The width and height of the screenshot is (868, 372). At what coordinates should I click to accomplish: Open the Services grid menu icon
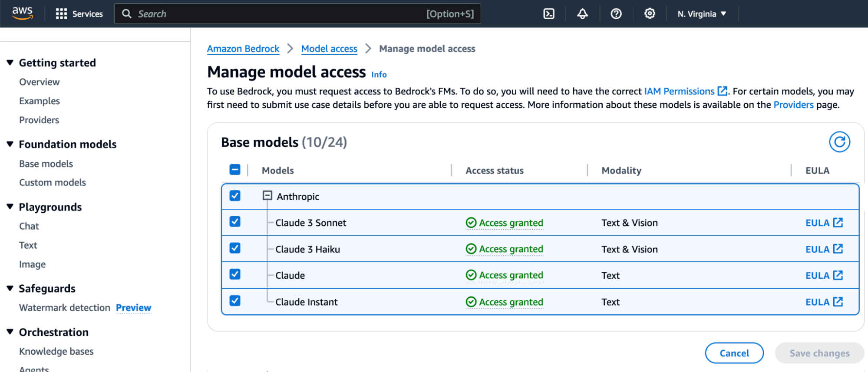tap(61, 14)
